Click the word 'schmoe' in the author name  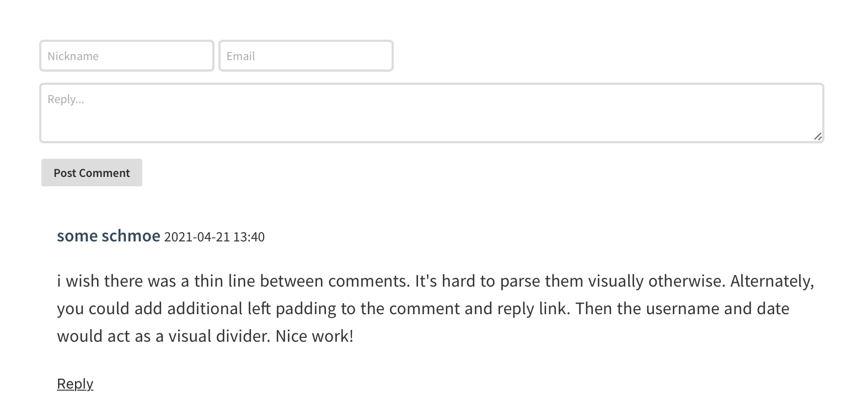point(131,236)
